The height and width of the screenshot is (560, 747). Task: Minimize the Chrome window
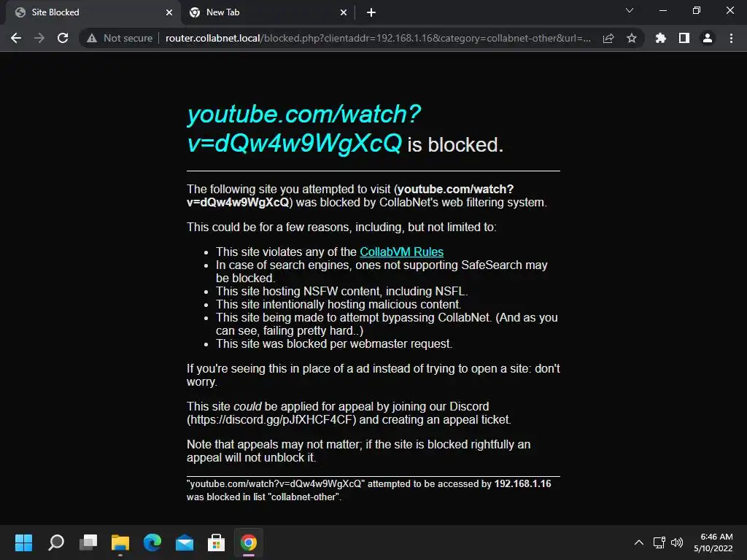662,10
